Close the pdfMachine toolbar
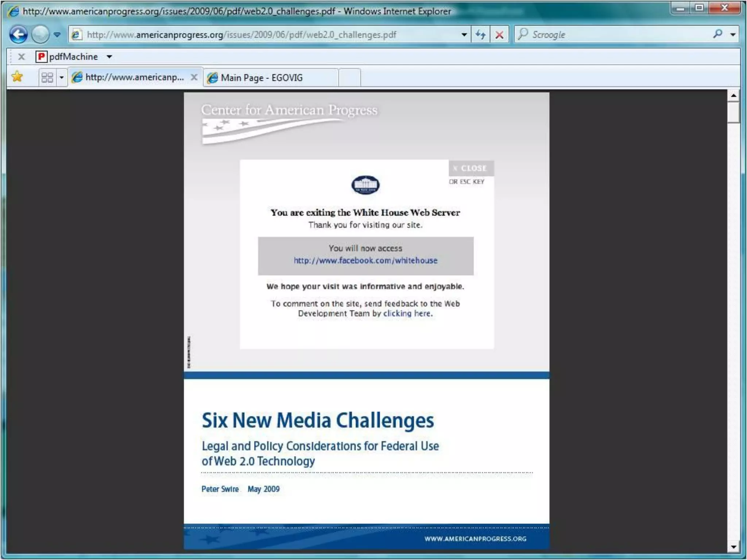This screenshot has width=747, height=560. pos(22,57)
